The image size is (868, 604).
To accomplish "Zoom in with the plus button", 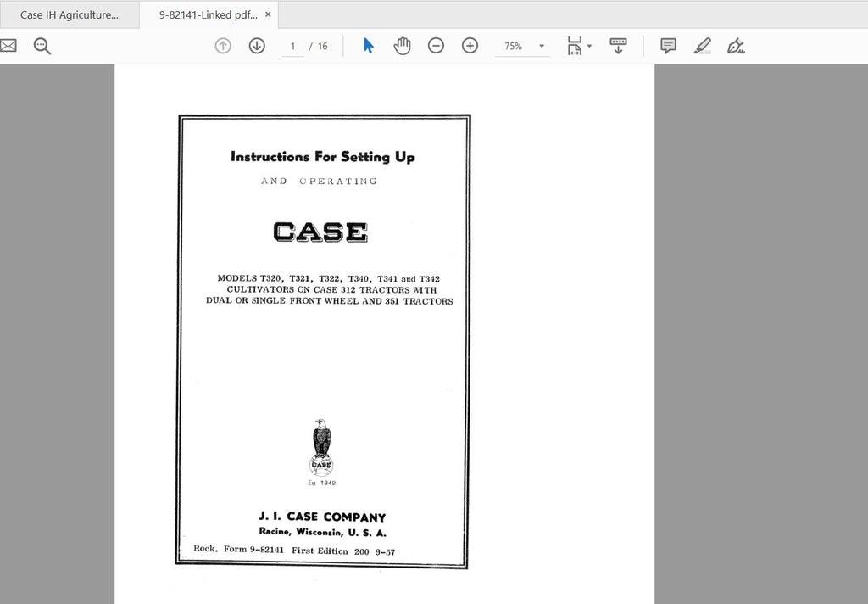I will [470, 46].
